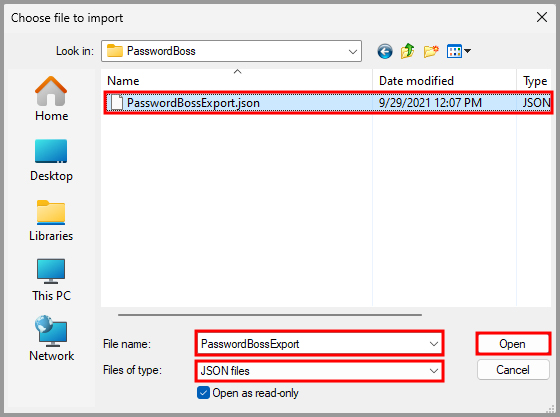The image size is (560, 417).
Task: Cancel the import dialog
Action: (x=512, y=370)
